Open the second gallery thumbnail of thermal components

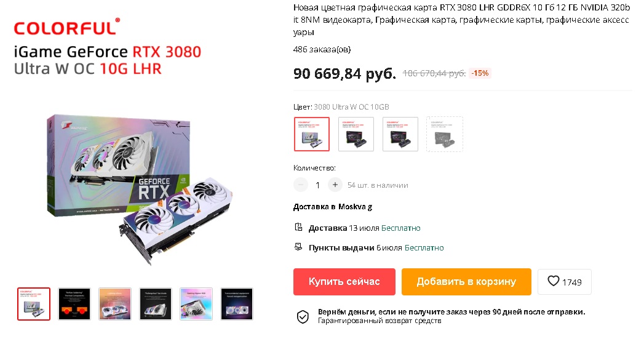[x=74, y=304]
